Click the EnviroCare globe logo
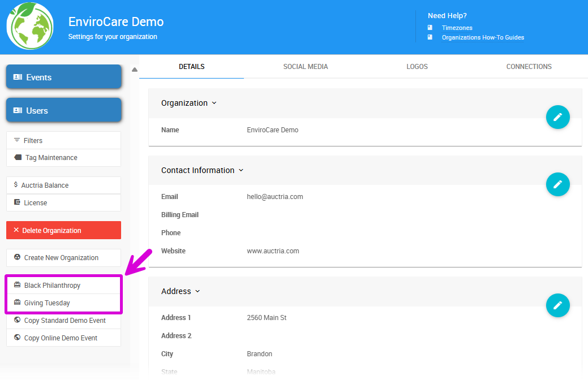This screenshot has width=588, height=380. tap(30, 26)
